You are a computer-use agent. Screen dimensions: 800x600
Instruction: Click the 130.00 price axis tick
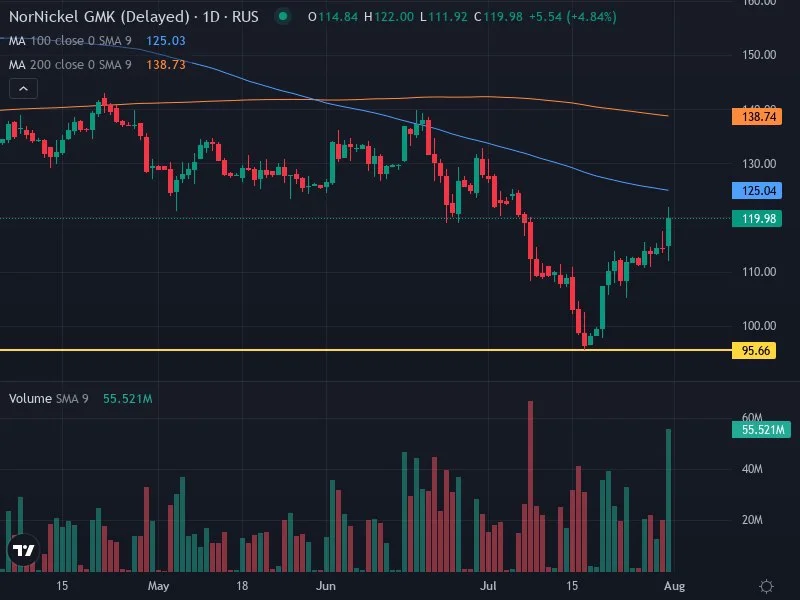click(759, 164)
